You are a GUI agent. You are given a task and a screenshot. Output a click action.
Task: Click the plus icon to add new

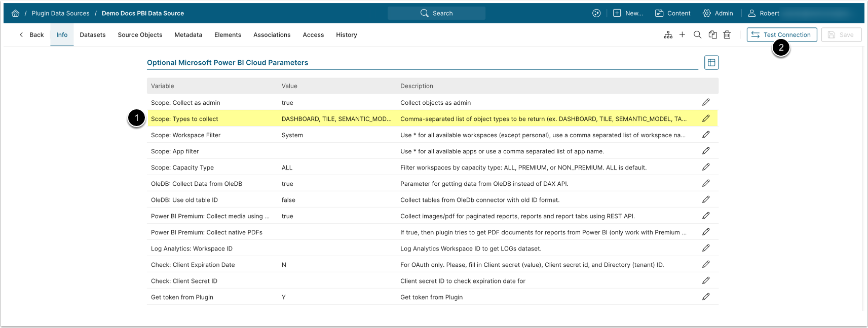coord(682,35)
